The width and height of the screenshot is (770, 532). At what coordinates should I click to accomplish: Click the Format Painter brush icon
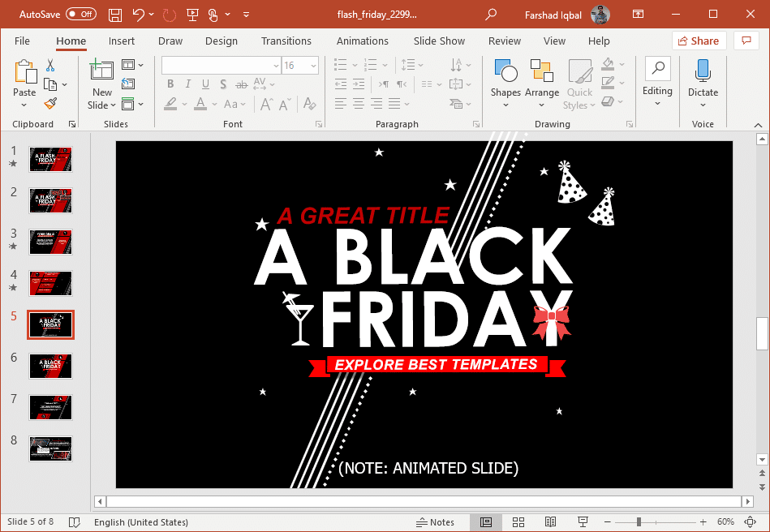tap(50, 104)
